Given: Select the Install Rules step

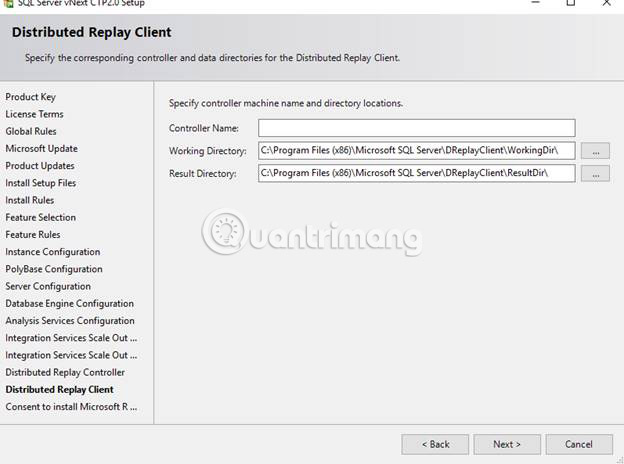Looking at the screenshot, I should pyautogui.click(x=29, y=200).
